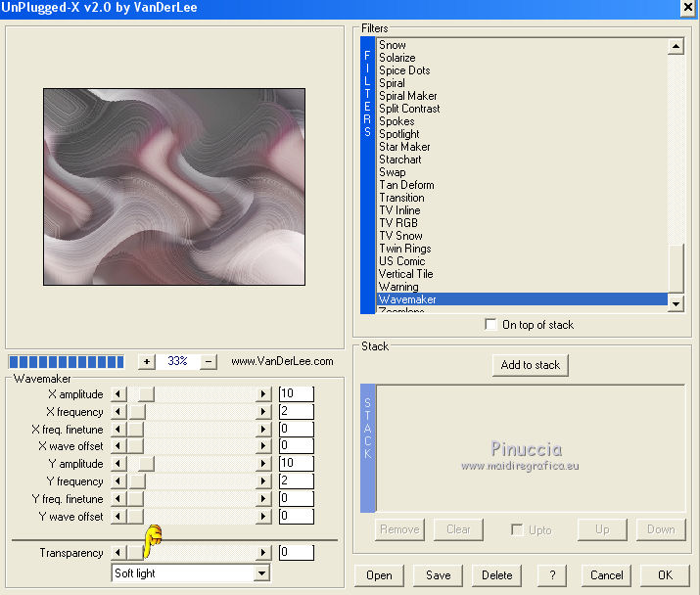Screen dimensions: 700x595
Task: Click the Save button
Action: [438, 575]
